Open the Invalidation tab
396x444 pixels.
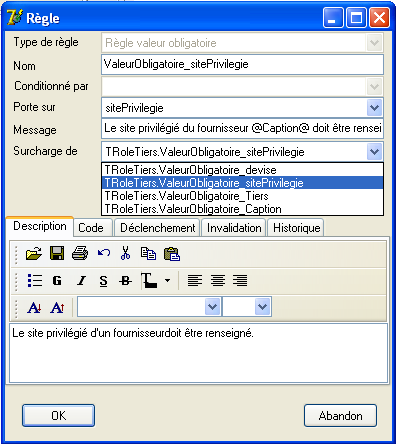click(234, 228)
